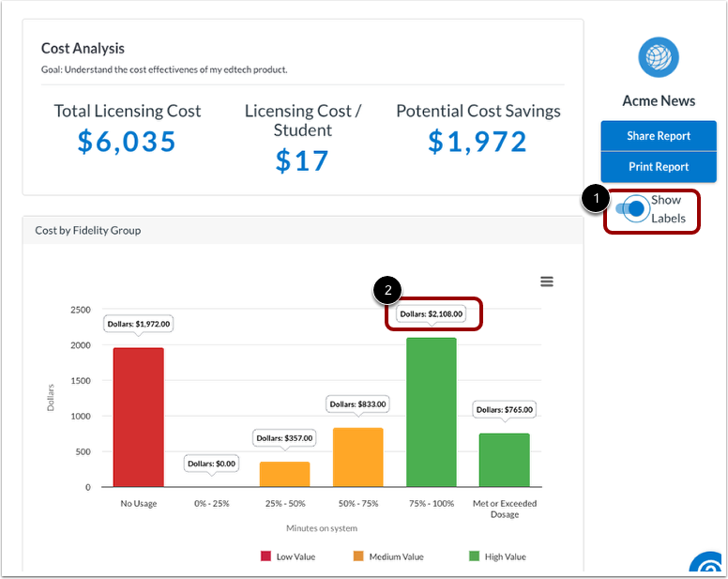Click the orange 25% - 50% bar
The image size is (728, 579).
[284, 474]
